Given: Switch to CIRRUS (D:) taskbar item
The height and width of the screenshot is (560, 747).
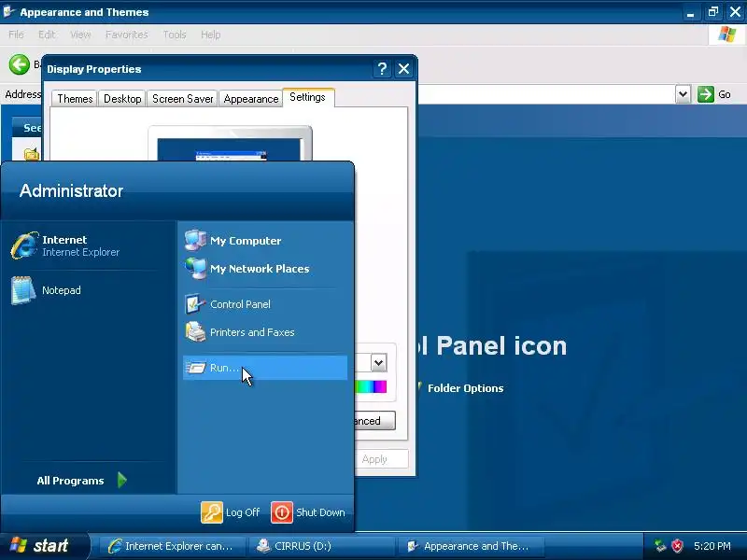Looking at the screenshot, I should coord(323,546).
